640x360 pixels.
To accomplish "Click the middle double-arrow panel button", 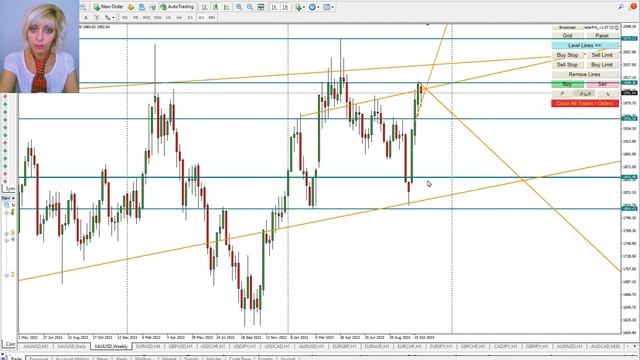I will (585, 94).
